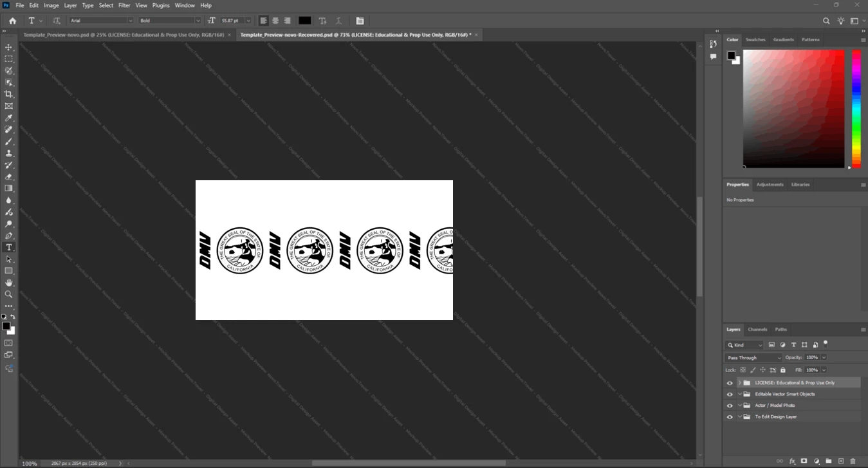
Task: Delete layer using the trash icon
Action: 853,461
